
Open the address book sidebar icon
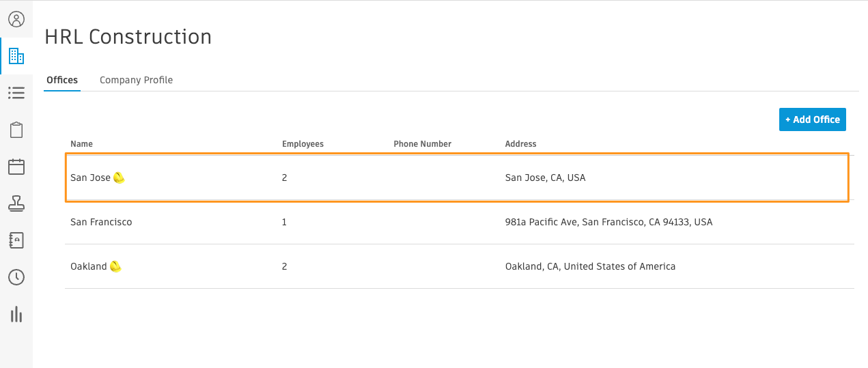tap(16, 240)
